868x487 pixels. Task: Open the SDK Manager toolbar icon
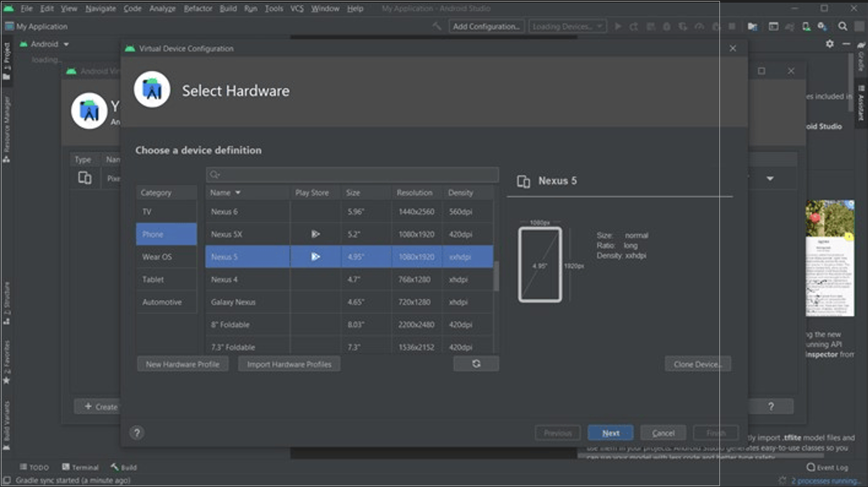point(822,26)
